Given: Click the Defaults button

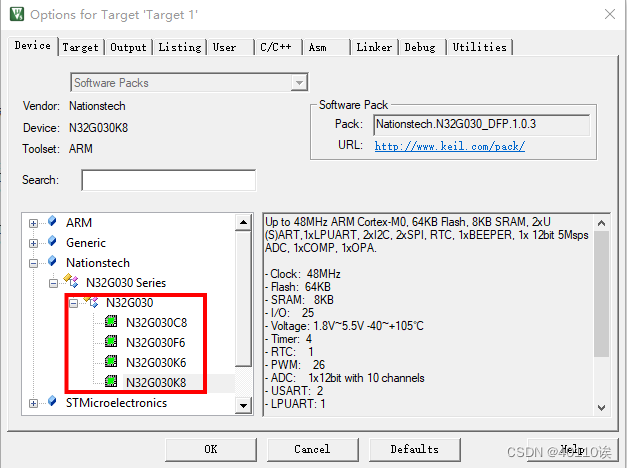Looking at the screenshot, I should pyautogui.click(x=415, y=450).
